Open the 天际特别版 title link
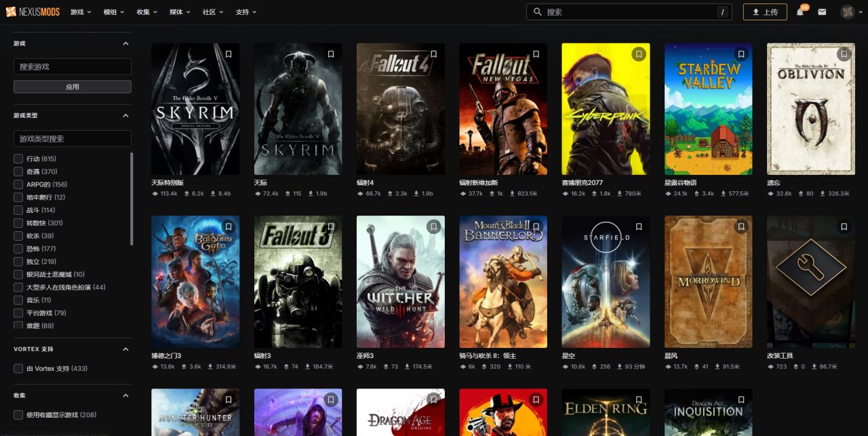This screenshot has width=868, height=436. tap(167, 182)
